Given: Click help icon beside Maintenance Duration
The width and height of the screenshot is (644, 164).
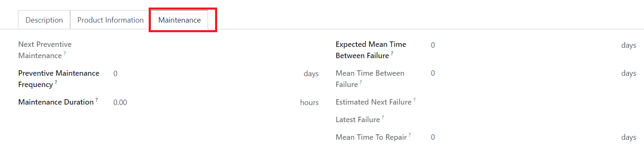Looking at the screenshot, I should 97,100.
